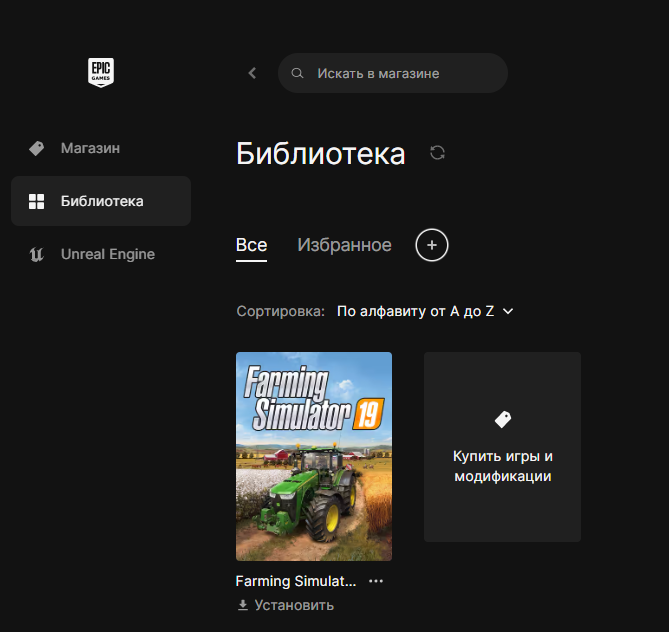
Task: Click the Farming Simulat... game title
Action: click(296, 581)
